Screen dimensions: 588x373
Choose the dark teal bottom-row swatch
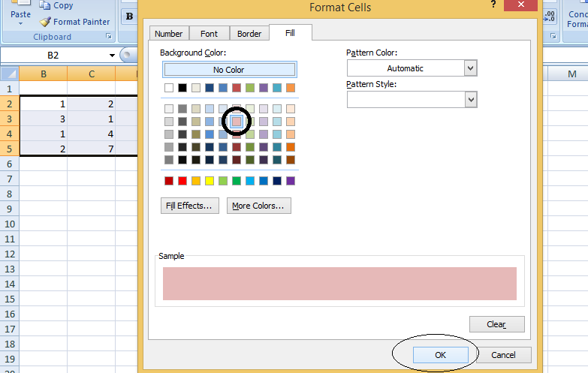[x=277, y=160]
